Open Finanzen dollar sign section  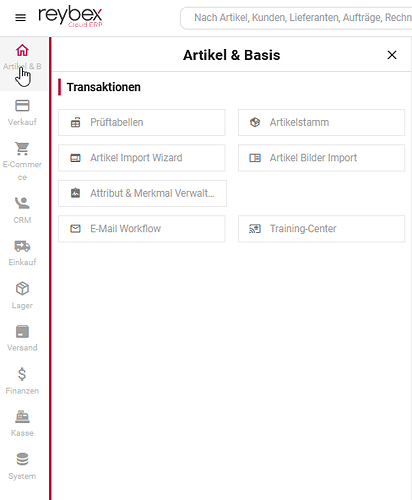22,374
